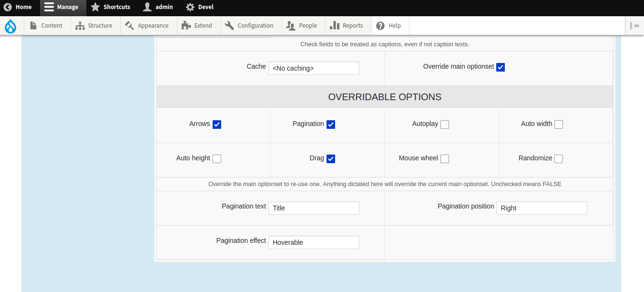
Task: Toggle the Manage hamburger menu
Action: pyautogui.click(x=49, y=7)
